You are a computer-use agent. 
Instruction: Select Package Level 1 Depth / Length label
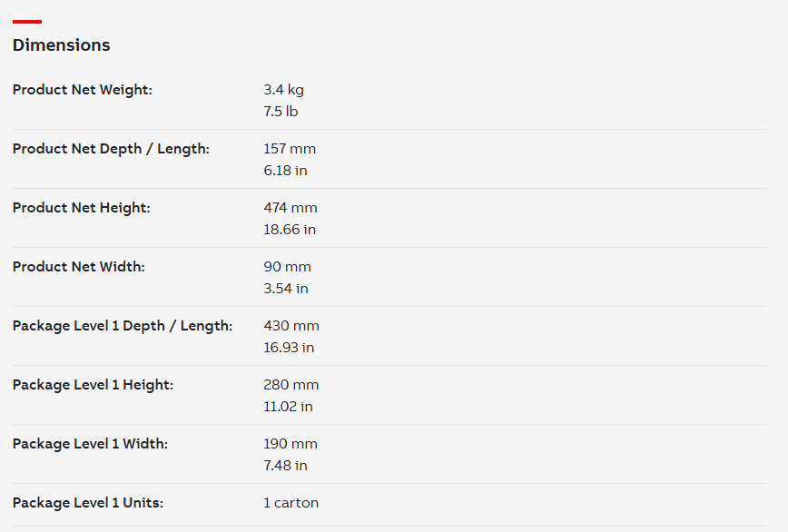[x=123, y=326]
